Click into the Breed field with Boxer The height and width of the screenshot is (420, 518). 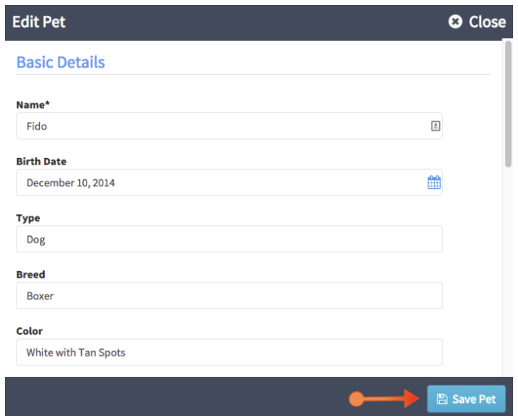tap(229, 295)
